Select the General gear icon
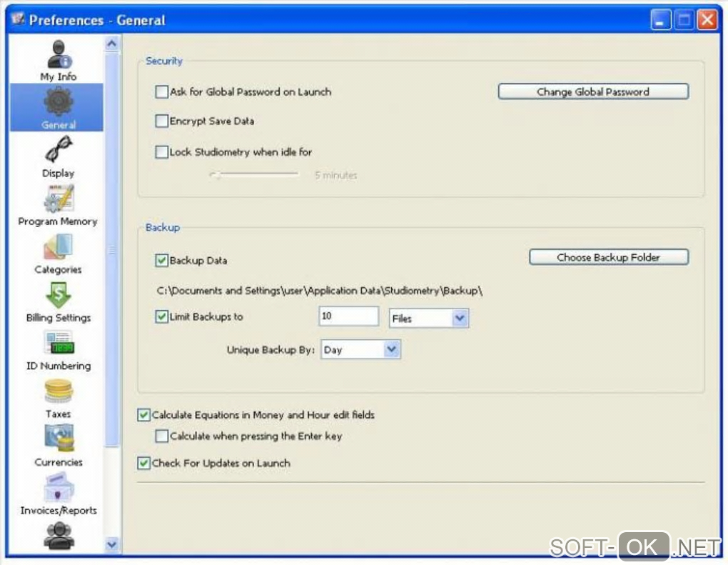The image size is (728, 565). [59, 101]
